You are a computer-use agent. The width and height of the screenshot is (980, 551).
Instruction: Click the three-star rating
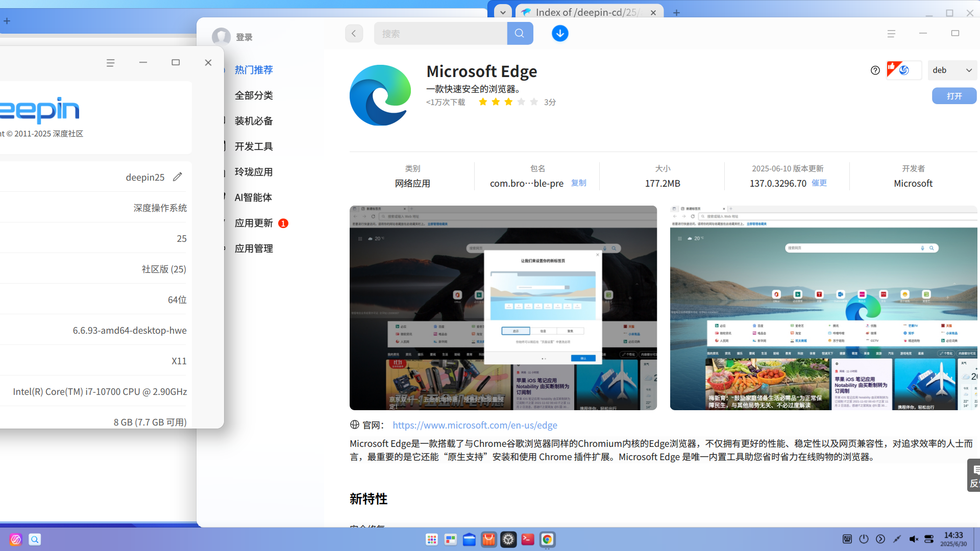(x=508, y=102)
